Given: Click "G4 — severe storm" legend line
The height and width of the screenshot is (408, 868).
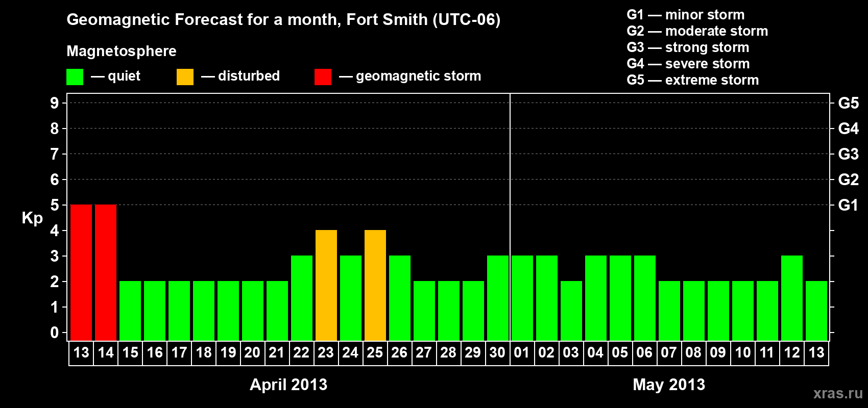Looking at the screenshot, I should 688,64.
